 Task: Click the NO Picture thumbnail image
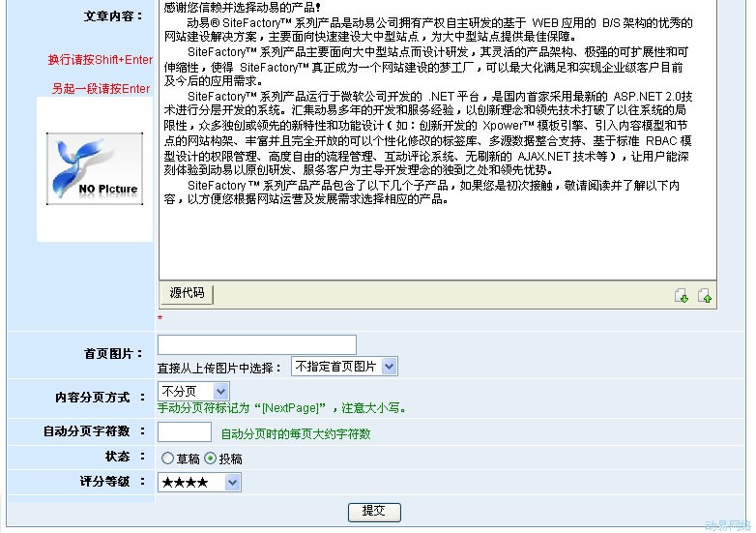(x=95, y=169)
